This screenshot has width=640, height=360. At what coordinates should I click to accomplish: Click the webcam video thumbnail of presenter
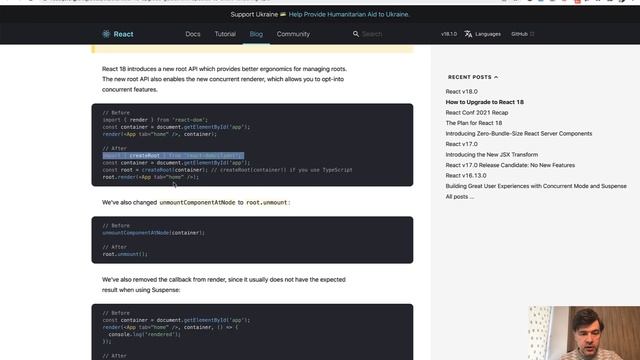click(x=584, y=333)
